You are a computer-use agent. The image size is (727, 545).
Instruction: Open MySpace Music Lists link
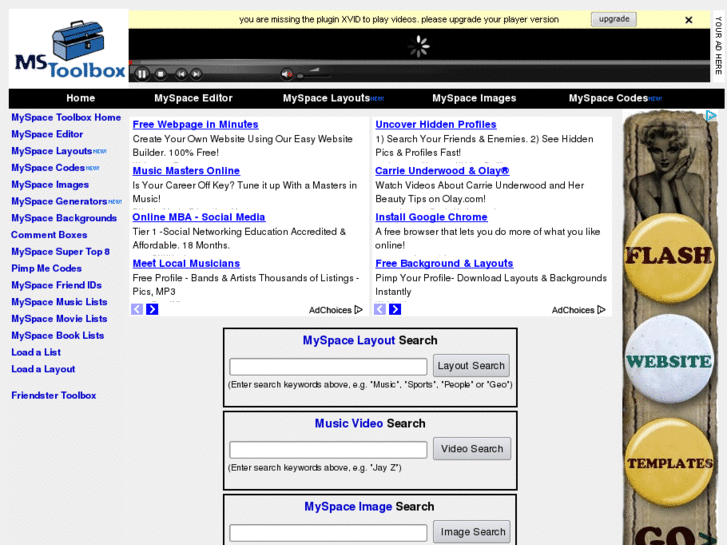click(59, 301)
